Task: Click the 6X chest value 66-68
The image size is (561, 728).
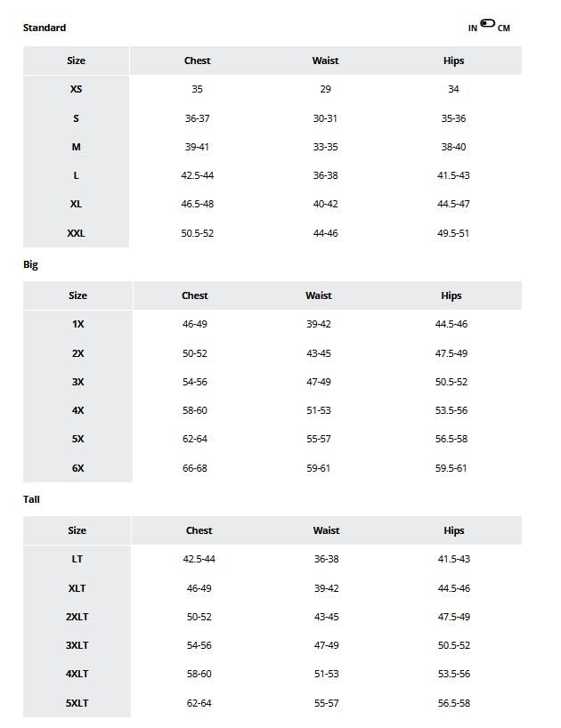Action: pos(194,468)
